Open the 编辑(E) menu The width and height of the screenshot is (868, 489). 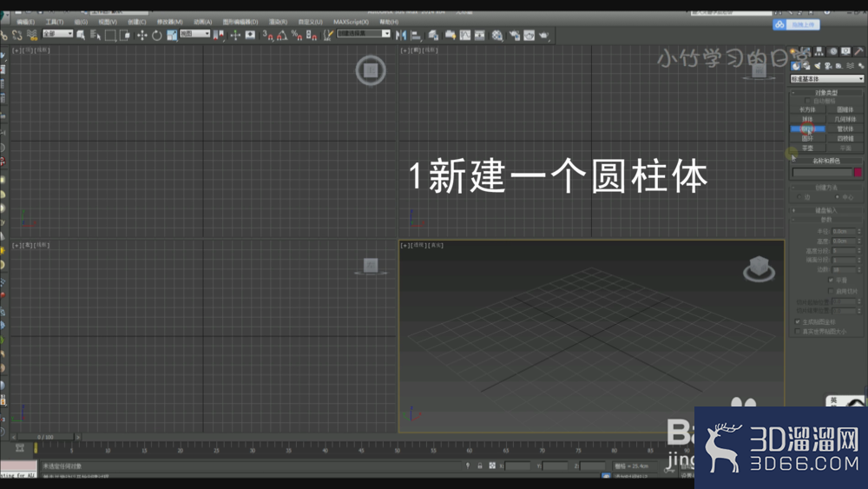[25, 23]
